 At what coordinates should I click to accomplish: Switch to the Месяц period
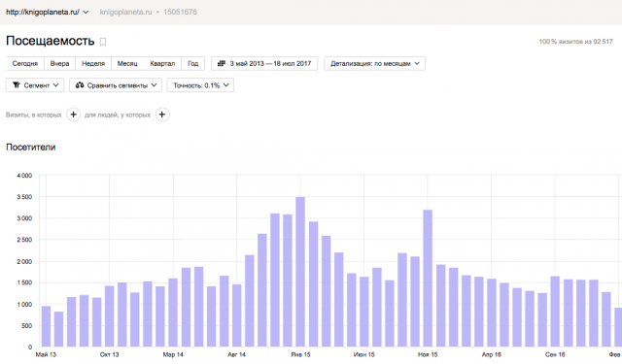[x=127, y=63]
